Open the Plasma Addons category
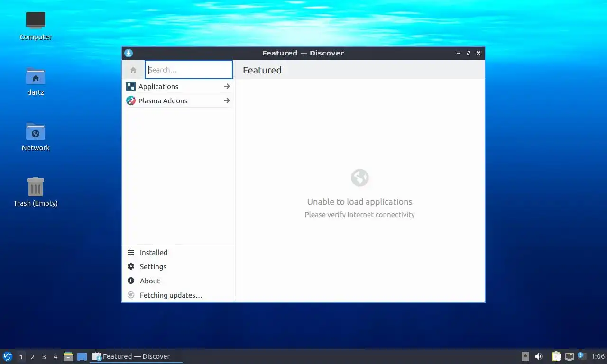 click(x=178, y=100)
